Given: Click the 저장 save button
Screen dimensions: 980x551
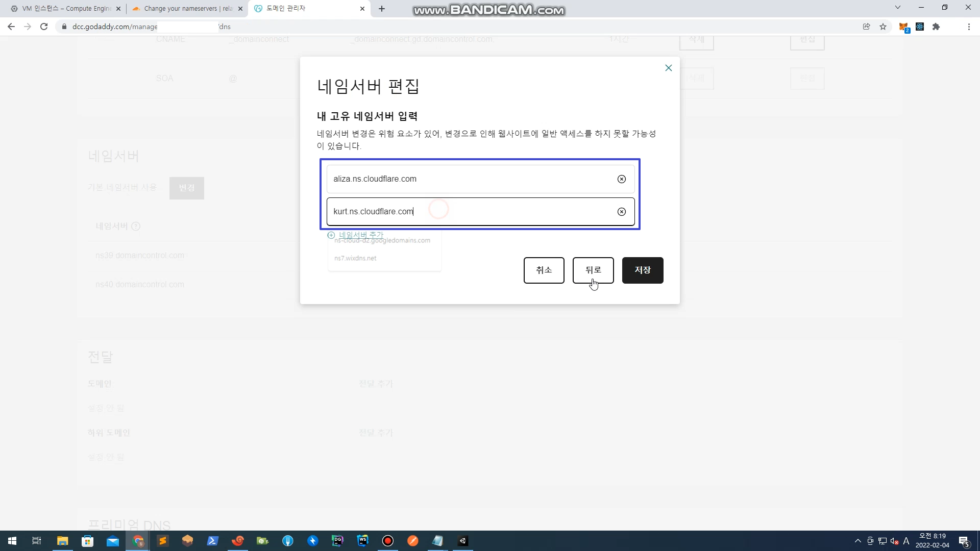Looking at the screenshot, I should pos(642,270).
